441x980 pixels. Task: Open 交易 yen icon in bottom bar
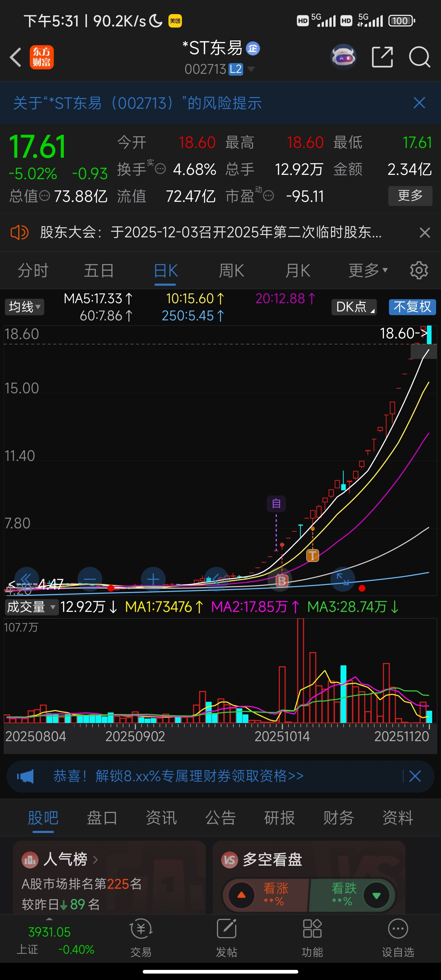coord(141,929)
